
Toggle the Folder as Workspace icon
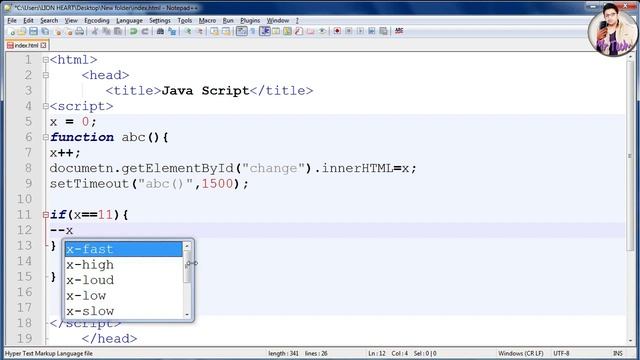310,31
